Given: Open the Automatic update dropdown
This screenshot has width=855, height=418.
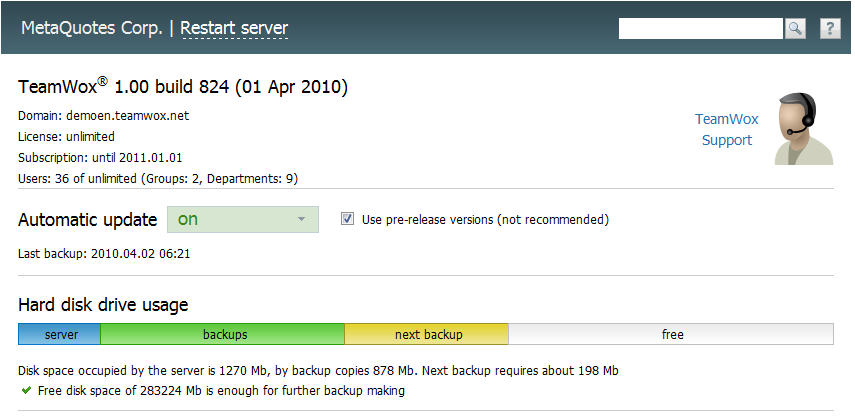Looking at the screenshot, I should pyautogui.click(x=243, y=220).
